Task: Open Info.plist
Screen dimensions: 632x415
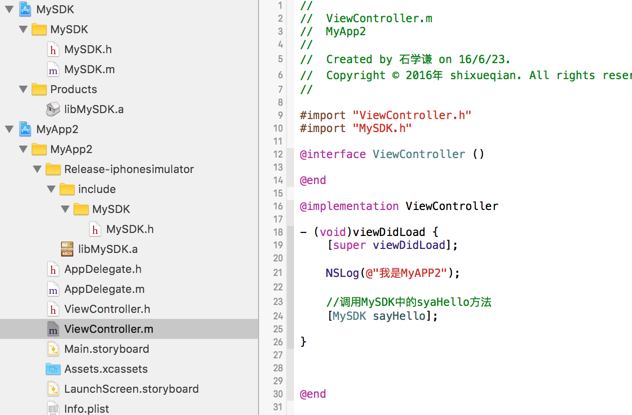Action: coord(87,409)
